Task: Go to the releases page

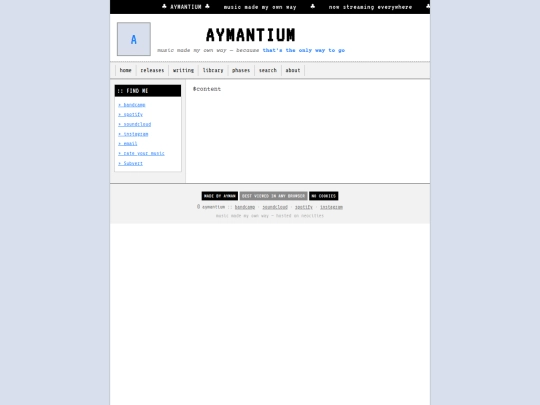Action: pyautogui.click(x=152, y=70)
